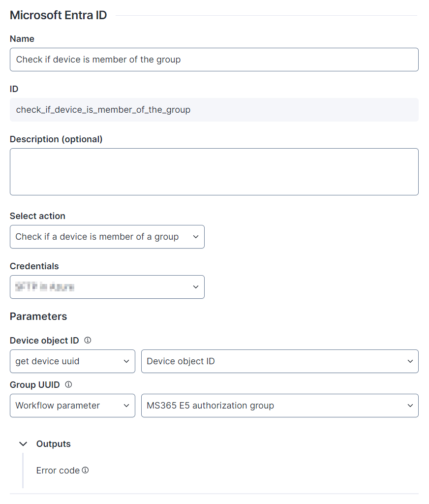Click the 'Credentials' field label
The image size is (429, 504).
34,266
